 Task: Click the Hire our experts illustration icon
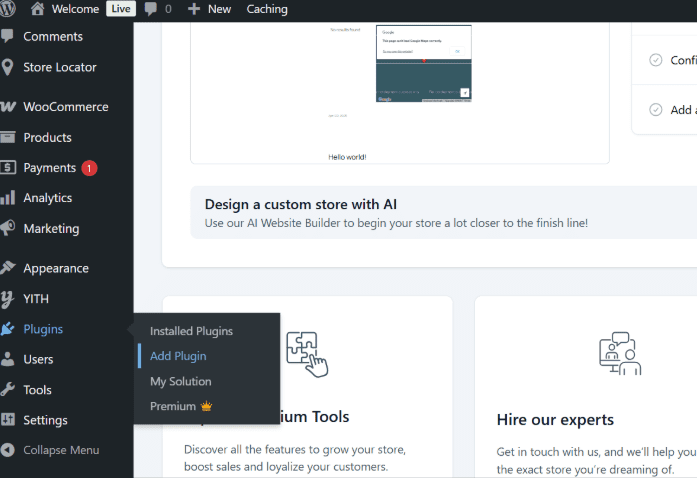coord(621,353)
